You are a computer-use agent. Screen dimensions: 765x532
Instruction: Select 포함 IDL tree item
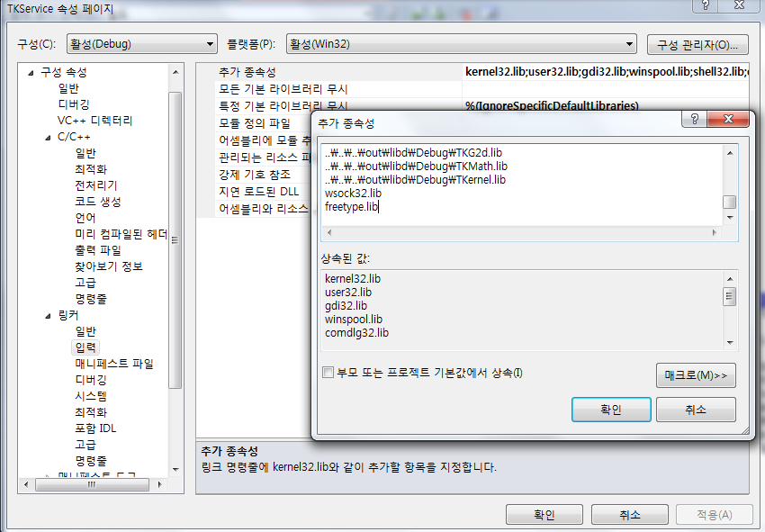pyautogui.click(x=95, y=428)
